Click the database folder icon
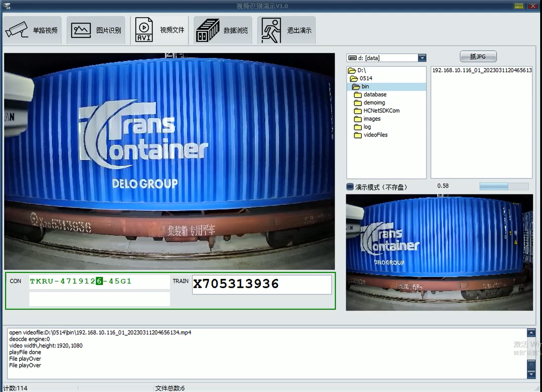 pos(358,95)
